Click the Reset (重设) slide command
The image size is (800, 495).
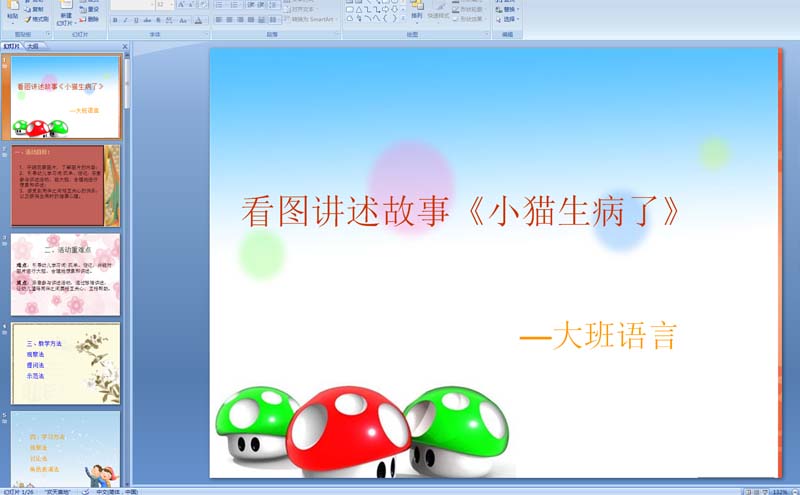click(89, 9)
